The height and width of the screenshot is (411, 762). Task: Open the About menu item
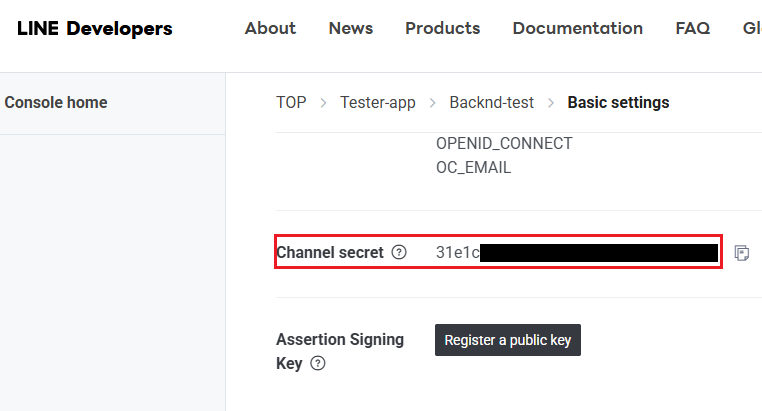point(270,28)
